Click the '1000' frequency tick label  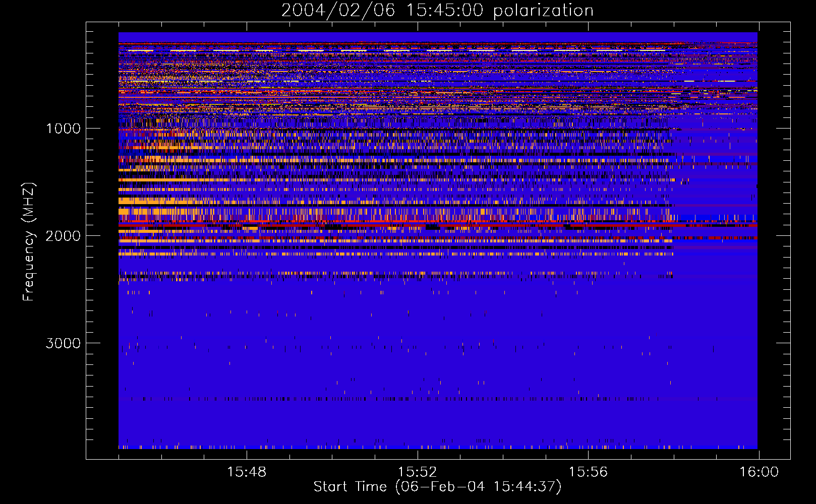(x=64, y=129)
